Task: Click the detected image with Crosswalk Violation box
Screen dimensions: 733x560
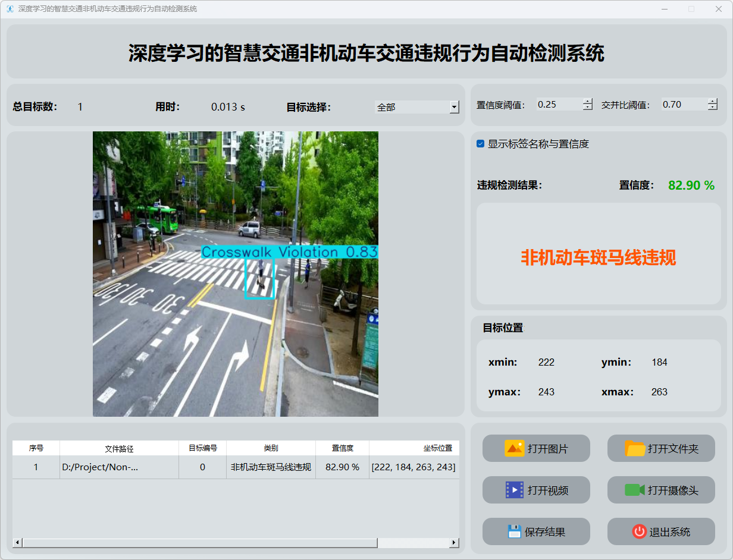Action: [235, 273]
